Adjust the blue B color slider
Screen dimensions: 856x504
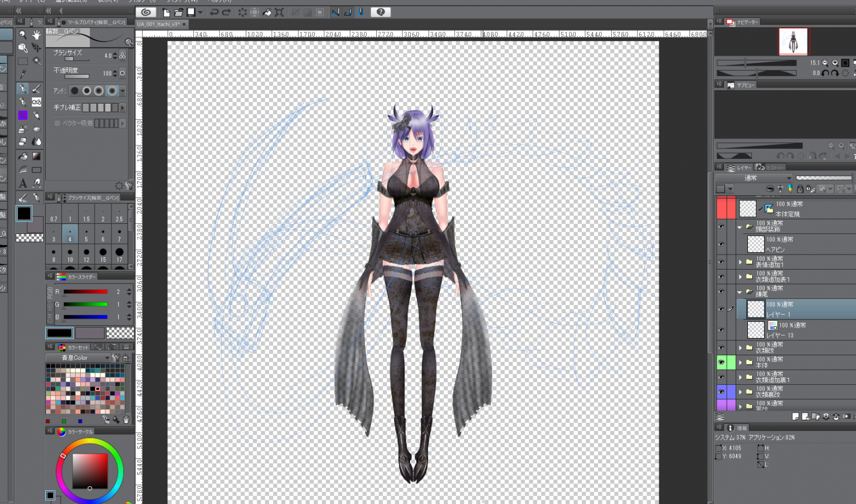(x=85, y=317)
